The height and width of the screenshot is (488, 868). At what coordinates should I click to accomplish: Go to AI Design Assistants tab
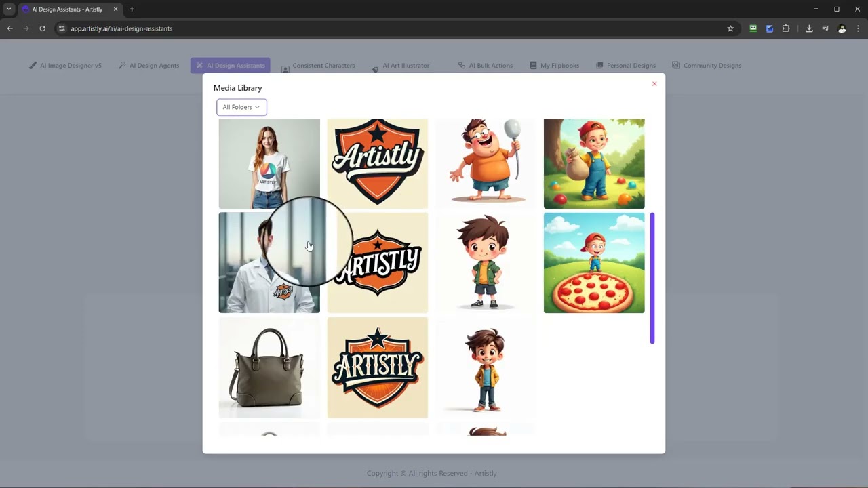tap(230, 66)
